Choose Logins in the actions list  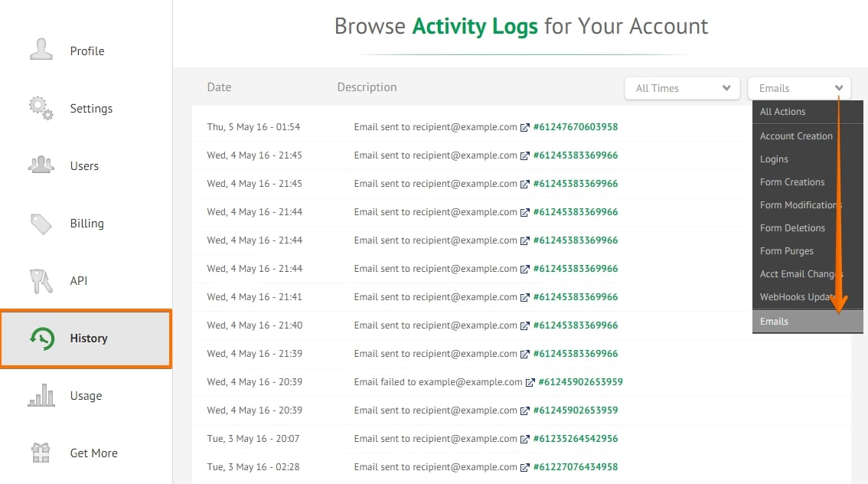(774, 159)
